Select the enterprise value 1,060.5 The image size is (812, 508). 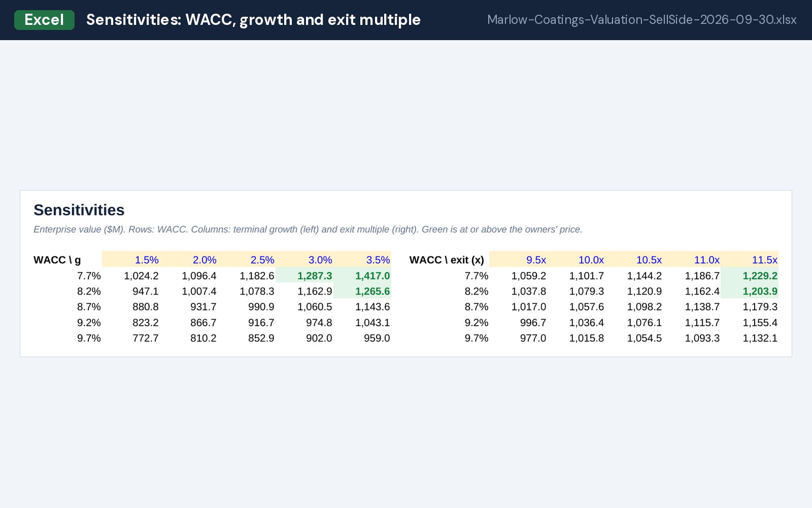315,307
